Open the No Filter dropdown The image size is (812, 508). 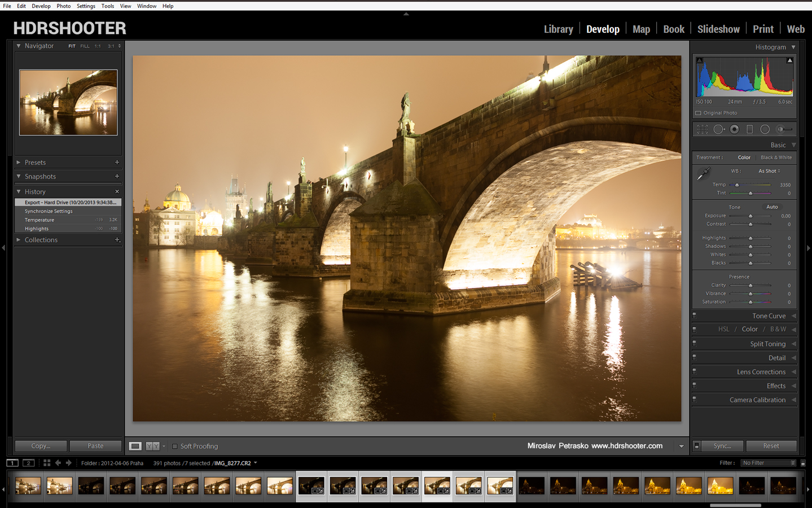coord(768,463)
